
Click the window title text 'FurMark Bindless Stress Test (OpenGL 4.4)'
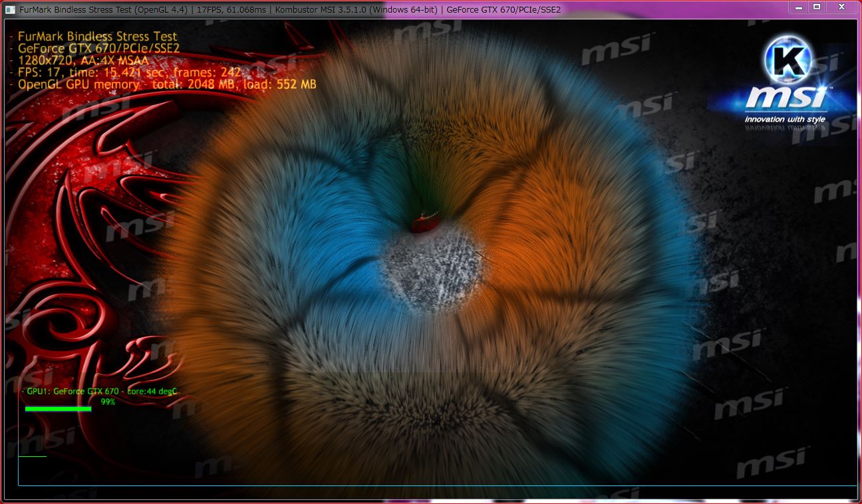[106, 9]
